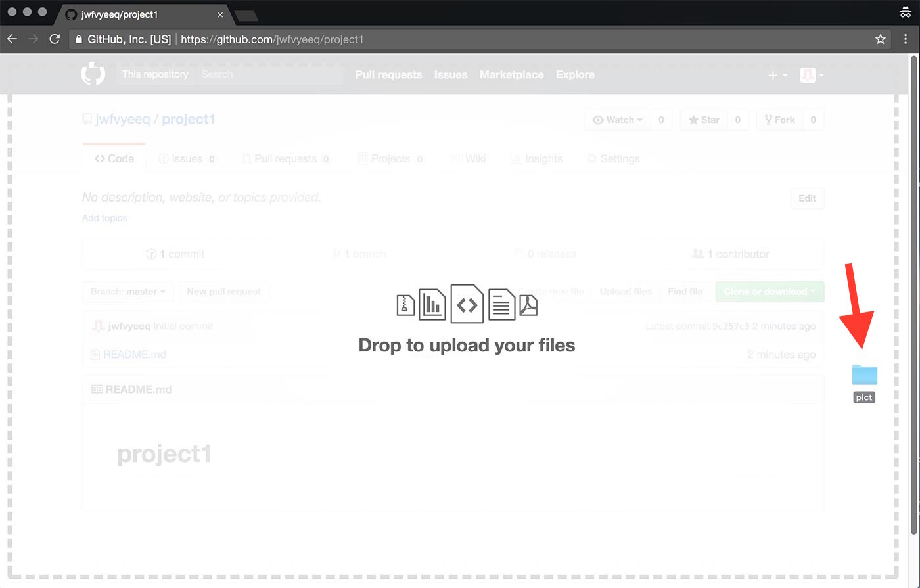Click the New pull request button
This screenshot has height=588, width=920.
coord(224,292)
